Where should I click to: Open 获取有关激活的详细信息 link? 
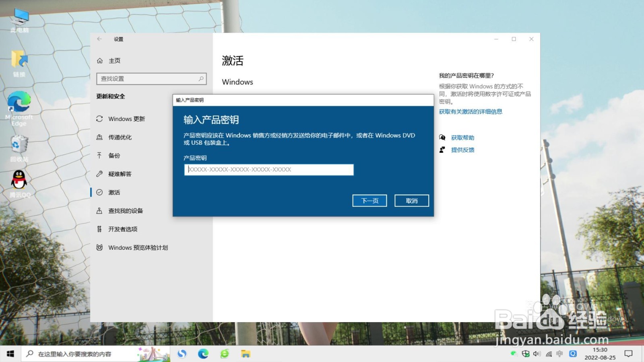pos(471,112)
